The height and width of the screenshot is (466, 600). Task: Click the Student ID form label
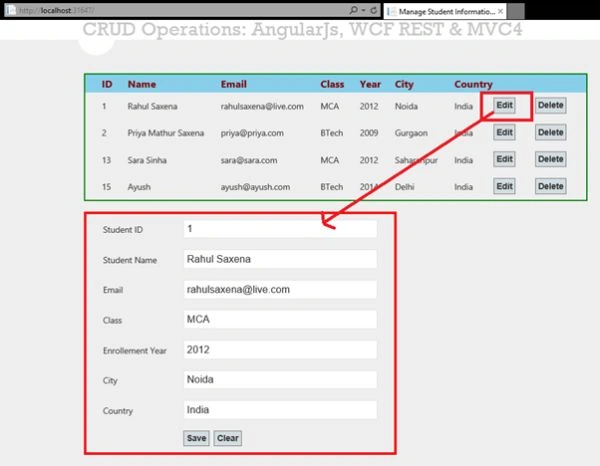pyautogui.click(x=122, y=230)
